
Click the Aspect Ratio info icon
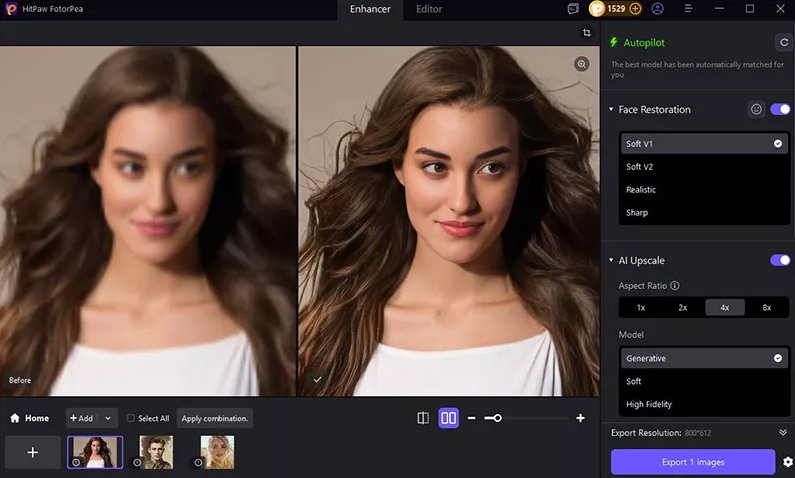(x=675, y=285)
